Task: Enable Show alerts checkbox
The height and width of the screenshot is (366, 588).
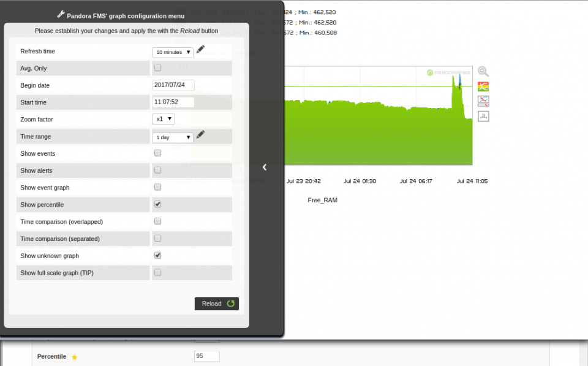Action: coord(158,170)
